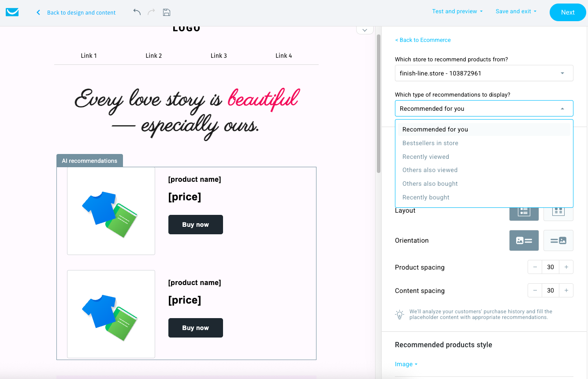Choose image-left orientation option
The width and height of the screenshot is (588, 379).
(x=524, y=240)
